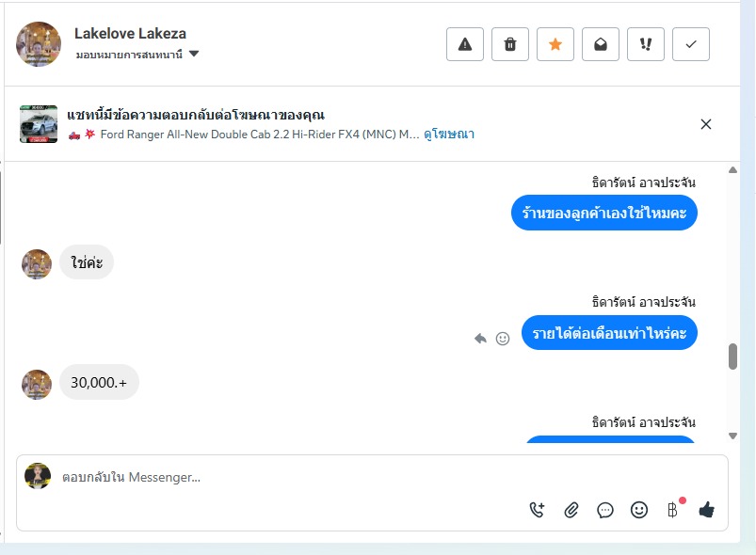The width and height of the screenshot is (756, 555).
Task: Toggle the orange star follow-up marker
Action: tap(555, 44)
